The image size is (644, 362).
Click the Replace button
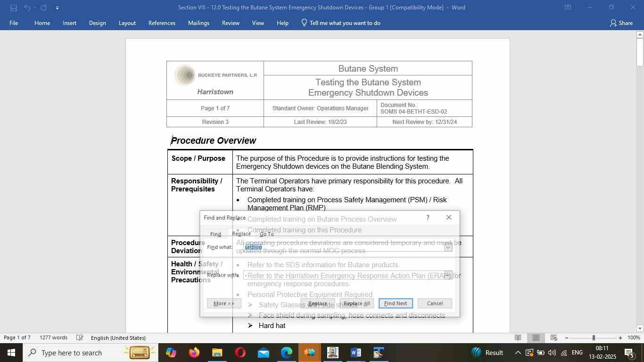(317, 303)
